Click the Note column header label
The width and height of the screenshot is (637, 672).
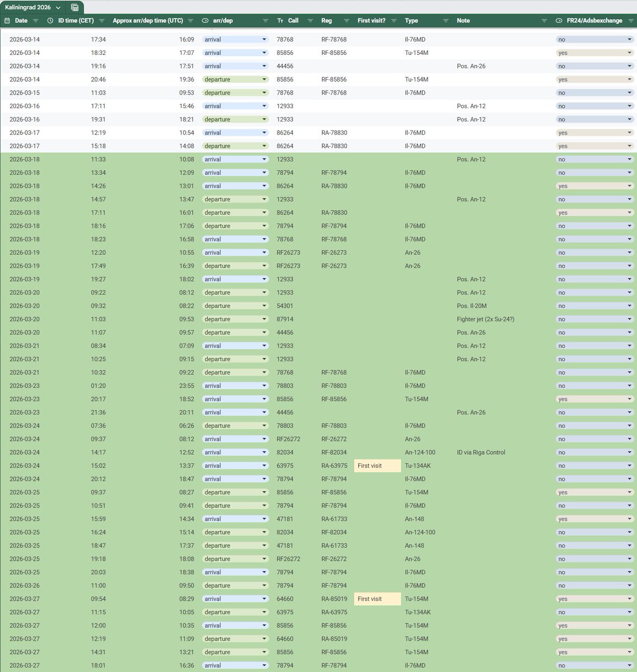(x=463, y=21)
